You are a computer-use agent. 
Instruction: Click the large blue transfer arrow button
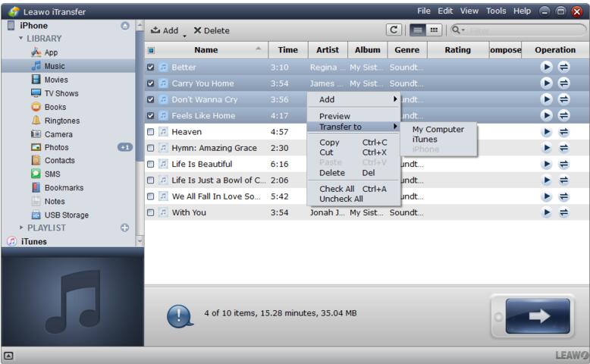pos(538,317)
